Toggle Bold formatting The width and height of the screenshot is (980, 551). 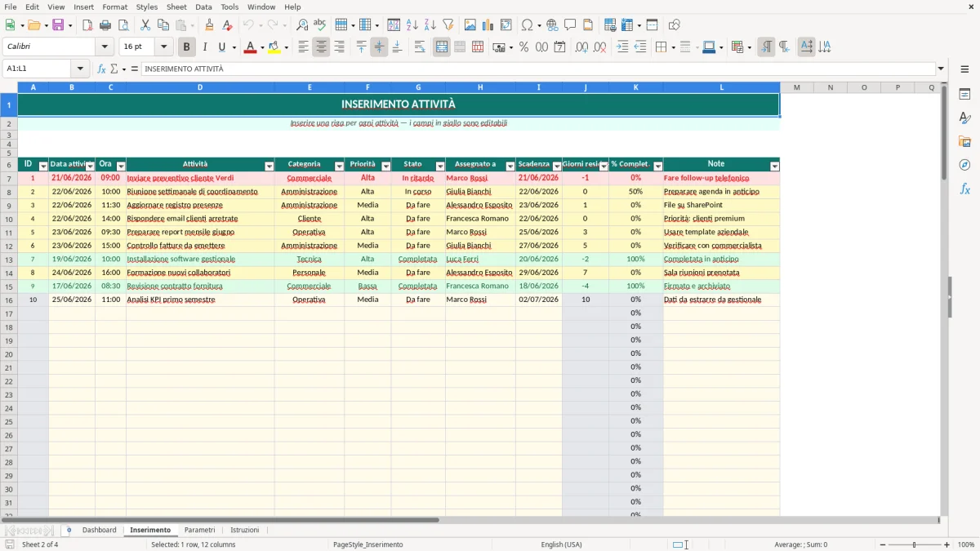tap(187, 47)
